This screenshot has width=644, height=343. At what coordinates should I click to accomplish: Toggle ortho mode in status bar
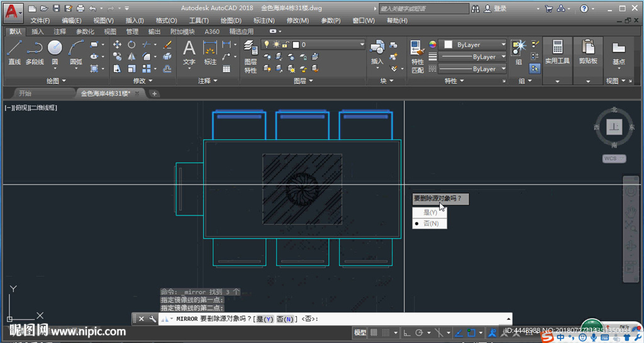pos(407,332)
